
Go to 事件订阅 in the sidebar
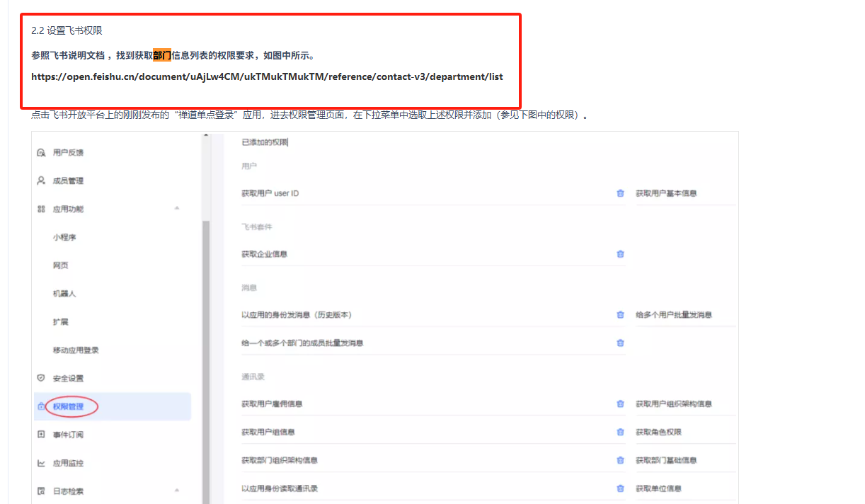point(68,435)
